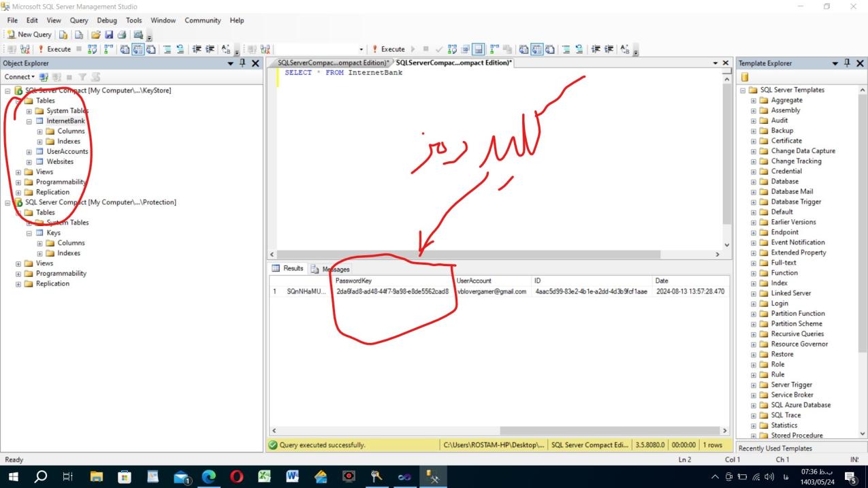Viewport: 868px width, 488px height.
Task: Open Microsoft Word from the taskbar
Action: 293,477
